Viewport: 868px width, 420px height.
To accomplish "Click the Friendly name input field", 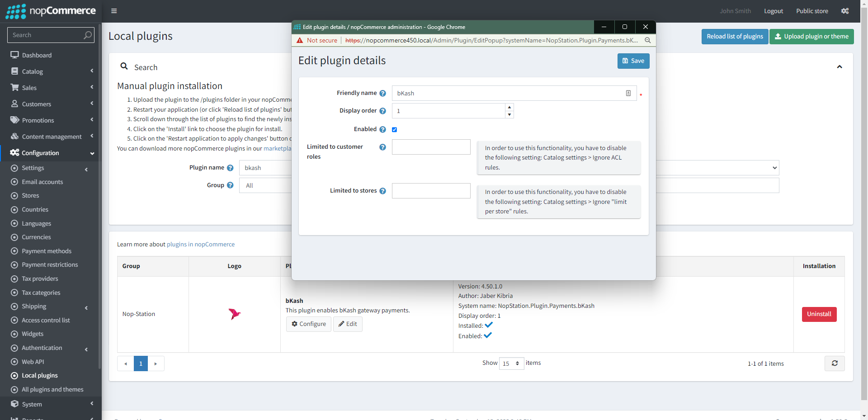I will click(514, 93).
